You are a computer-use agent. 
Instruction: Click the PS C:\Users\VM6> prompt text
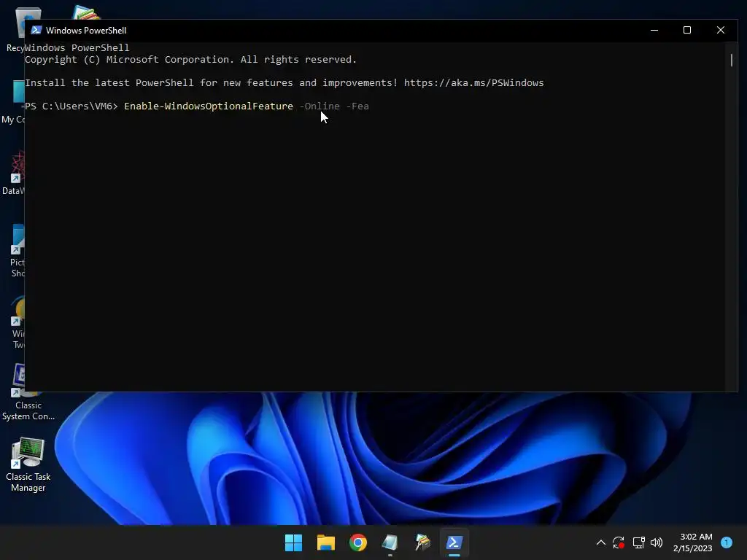(x=71, y=106)
